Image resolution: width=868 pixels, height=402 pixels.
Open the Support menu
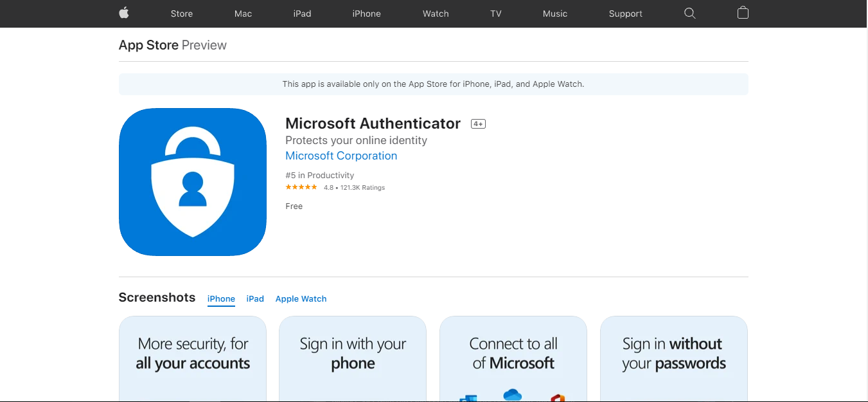(625, 14)
